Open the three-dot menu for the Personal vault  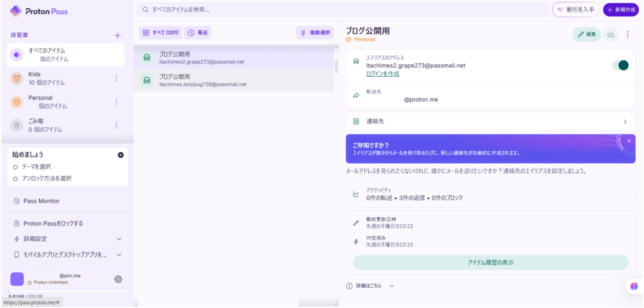click(116, 101)
